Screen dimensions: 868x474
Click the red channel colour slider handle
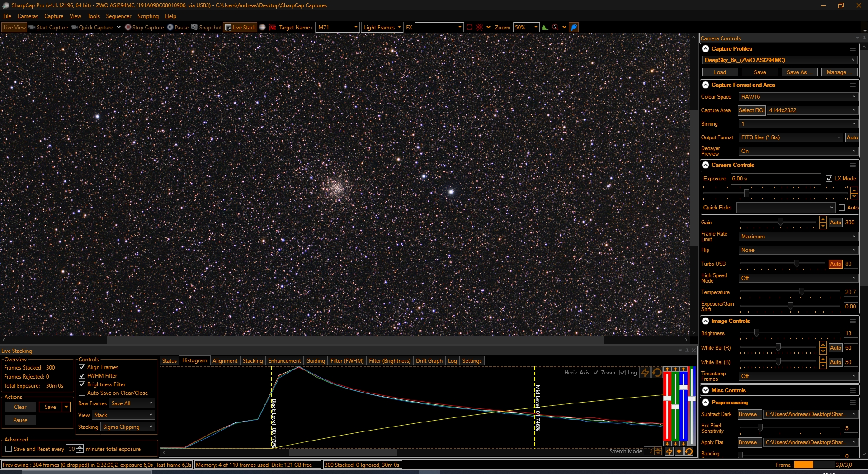click(x=667, y=398)
